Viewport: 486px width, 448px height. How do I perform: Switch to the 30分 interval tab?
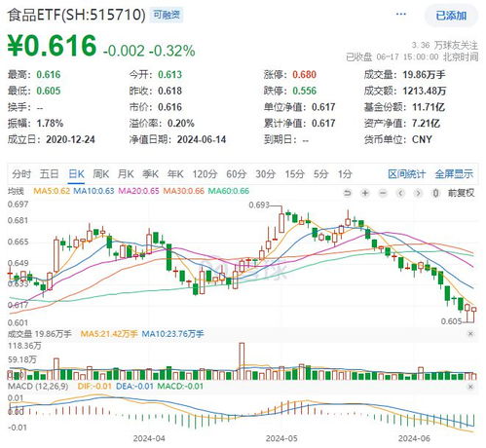pyautogui.click(x=265, y=174)
